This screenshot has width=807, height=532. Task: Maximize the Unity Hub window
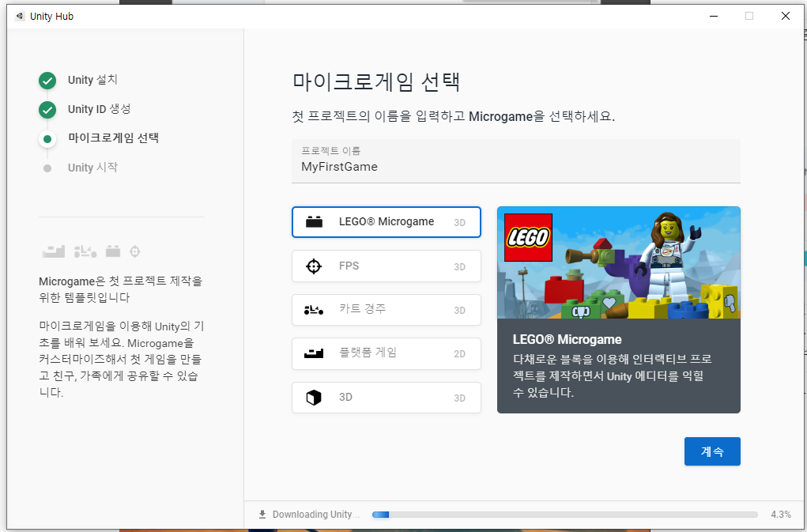[749, 16]
